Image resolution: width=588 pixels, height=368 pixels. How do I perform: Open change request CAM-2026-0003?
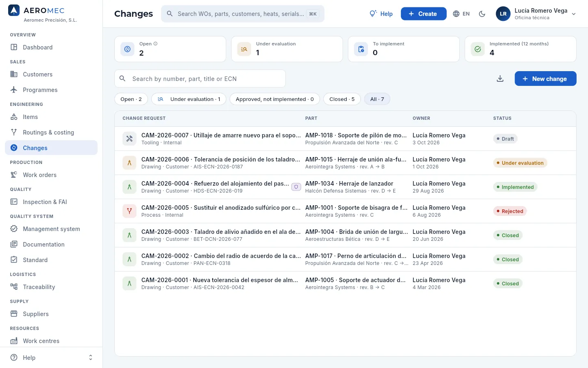pos(345,235)
